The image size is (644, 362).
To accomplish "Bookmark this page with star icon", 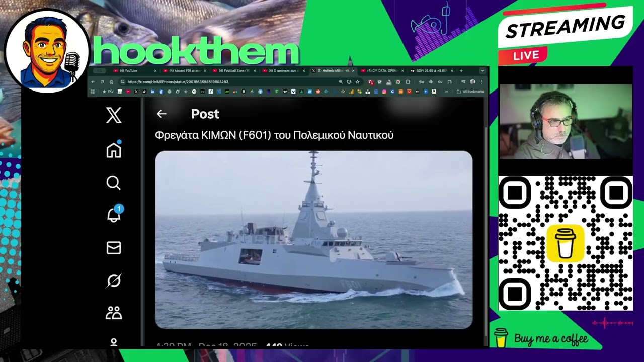I will tap(358, 82).
